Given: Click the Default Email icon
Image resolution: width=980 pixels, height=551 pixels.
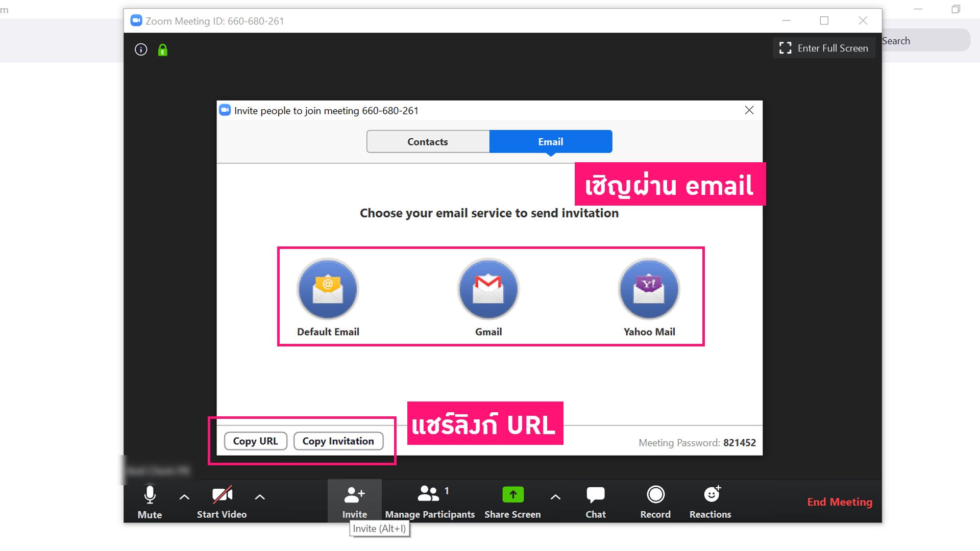Looking at the screenshot, I should tap(328, 289).
